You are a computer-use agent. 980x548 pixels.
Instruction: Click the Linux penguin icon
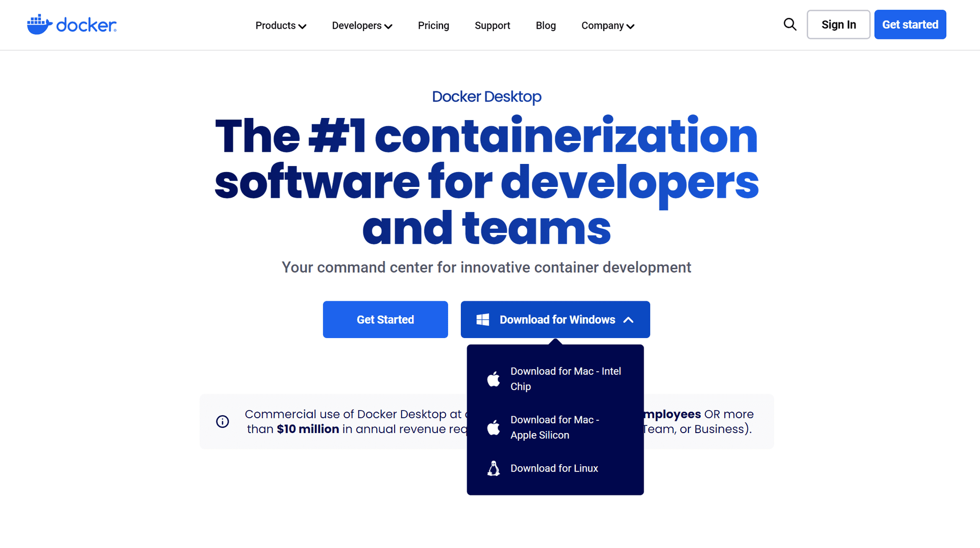click(x=494, y=468)
